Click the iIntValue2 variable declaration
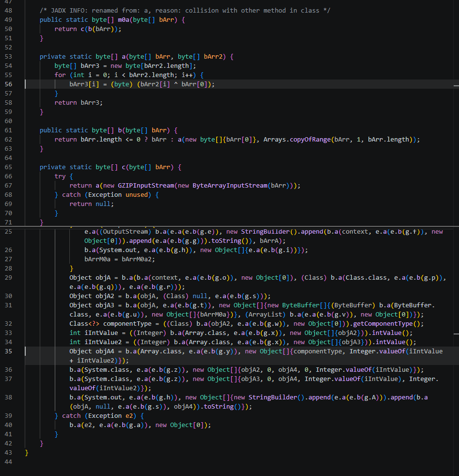Viewport: 459px width, 476px height. click(103, 342)
